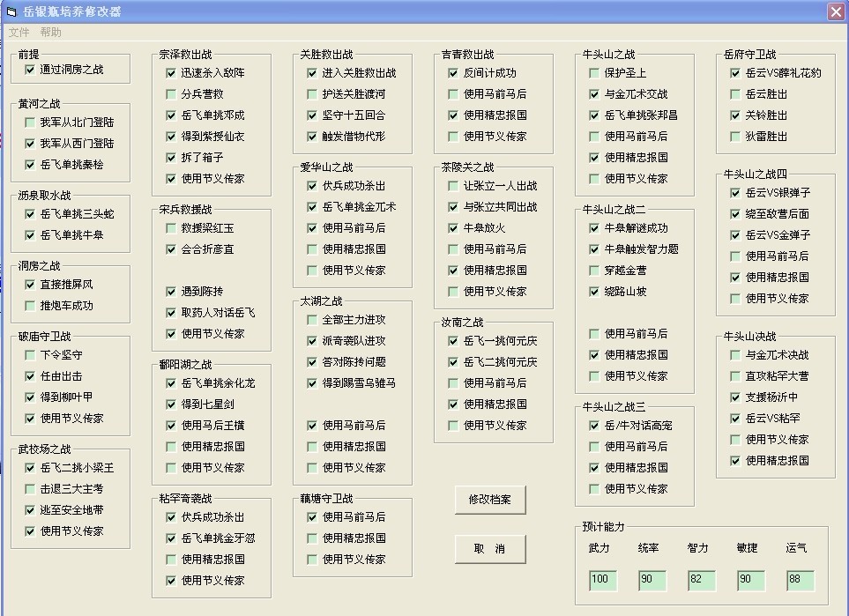
Task: Check 狄雷胜出 box
Action: tap(735, 137)
